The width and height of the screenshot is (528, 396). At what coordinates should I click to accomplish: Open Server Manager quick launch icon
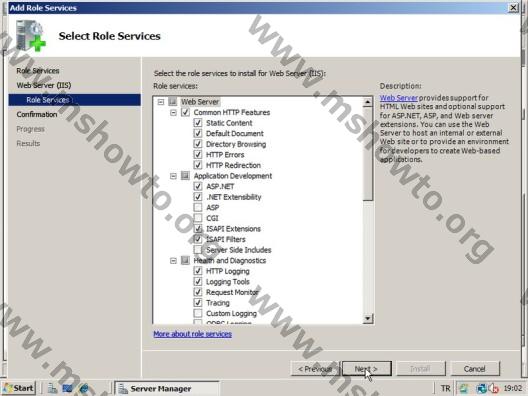[52, 388]
